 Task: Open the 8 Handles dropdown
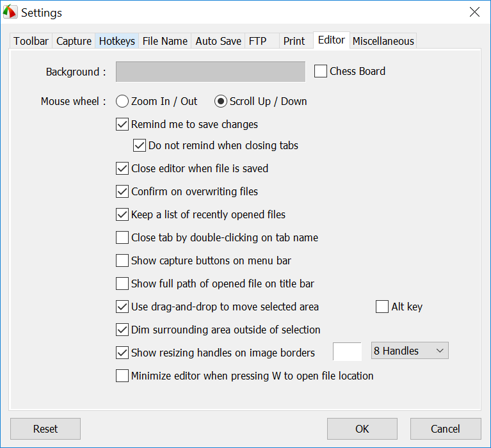(410, 351)
